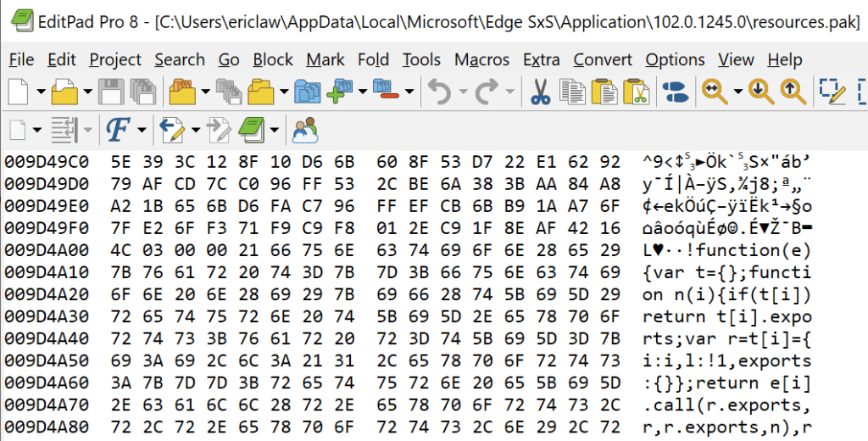Open the Block menu
Viewport: 868px width, 441px height.
tap(273, 59)
